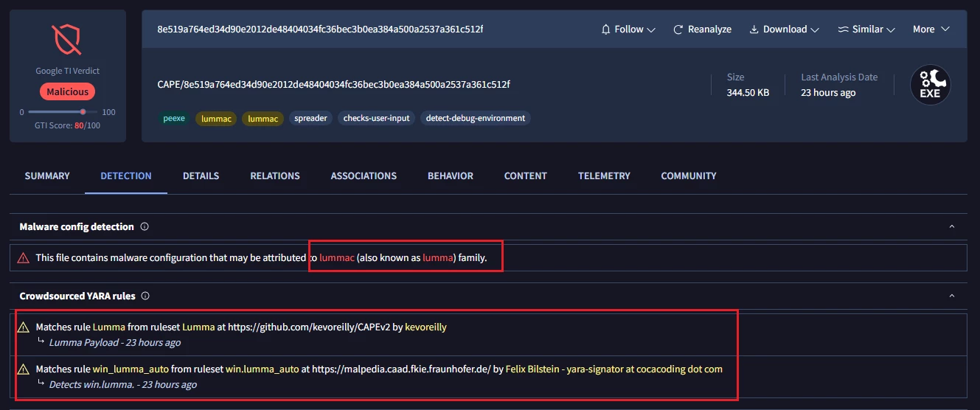
Task: Click the peexe tag
Action: pos(174,118)
